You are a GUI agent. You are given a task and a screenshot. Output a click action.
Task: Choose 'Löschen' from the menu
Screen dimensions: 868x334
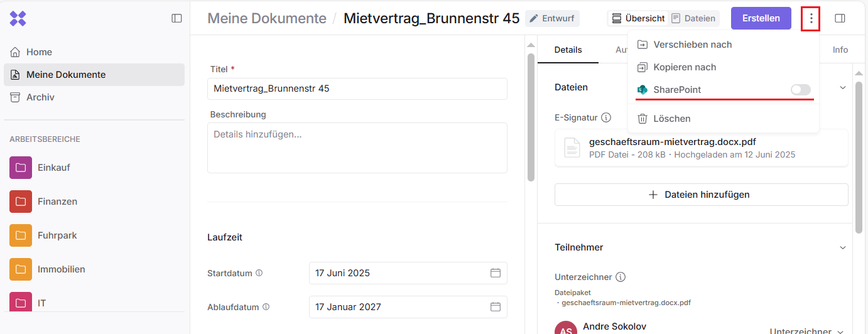click(x=671, y=119)
